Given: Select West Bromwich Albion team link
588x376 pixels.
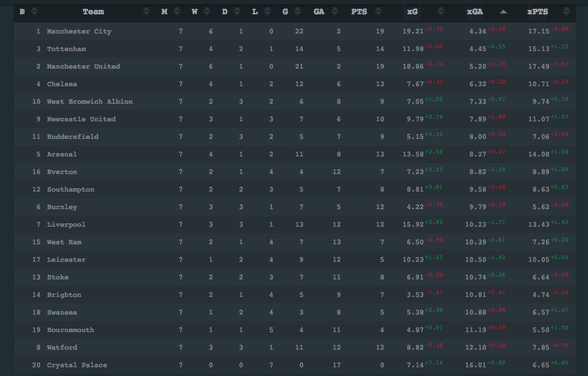Looking at the screenshot, I should (89, 102).
